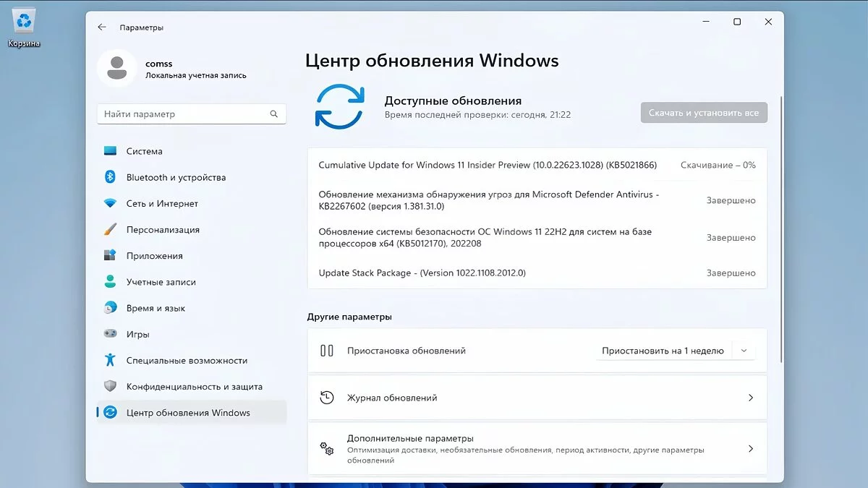The height and width of the screenshot is (488, 868).
Task: Open the Дополнительные параметры entry
Action: [537, 449]
